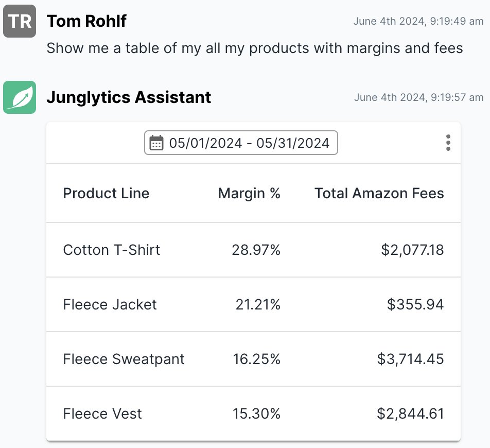Viewport: 490px width, 448px height.
Task: Sort by Product Line column header
Action: tap(106, 193)
